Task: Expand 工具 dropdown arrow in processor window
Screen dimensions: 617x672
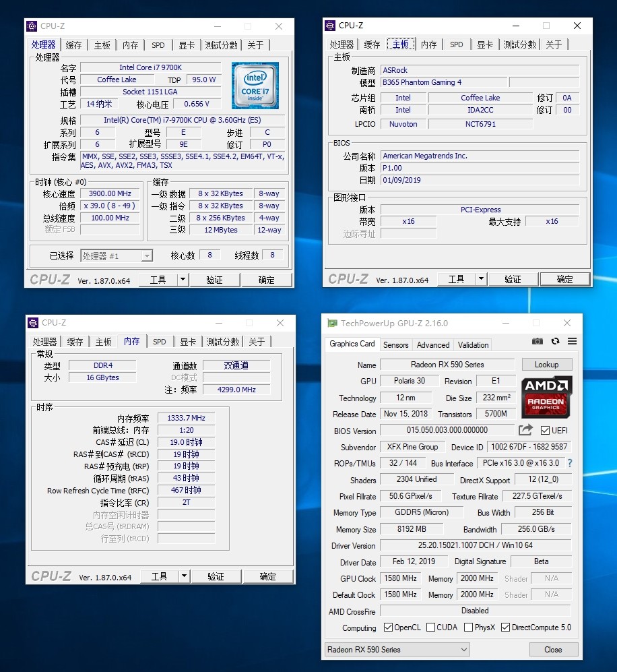Action: [183, 280]
